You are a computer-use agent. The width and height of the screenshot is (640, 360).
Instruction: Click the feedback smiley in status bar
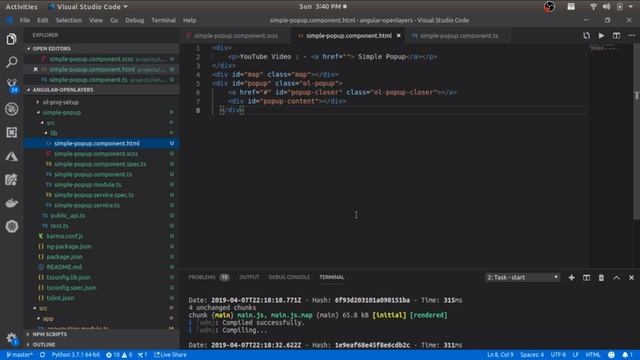click(x=611, y=355)
